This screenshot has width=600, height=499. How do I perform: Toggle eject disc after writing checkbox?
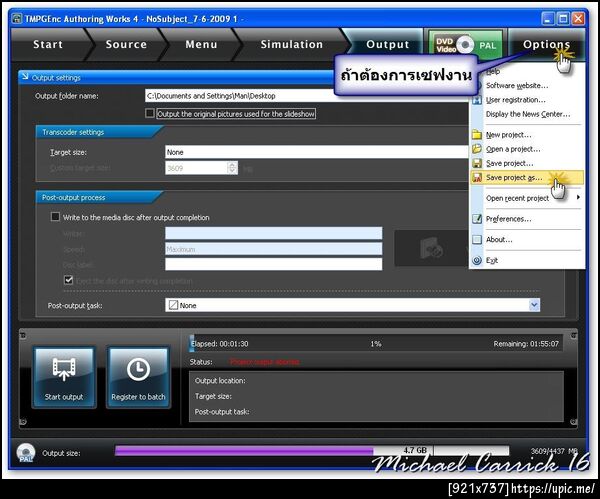click(x=68, y=280)
